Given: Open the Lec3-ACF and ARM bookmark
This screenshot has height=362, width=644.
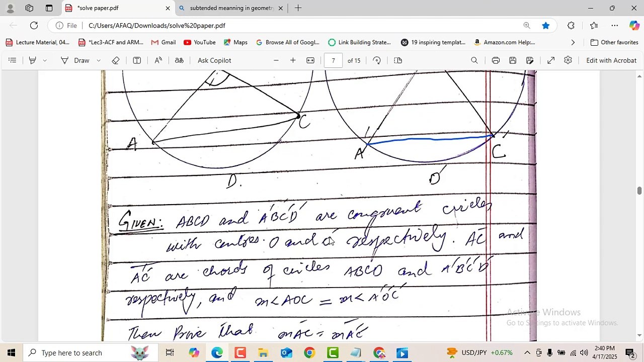Looking at the screenshot, I should pos(111,42).
